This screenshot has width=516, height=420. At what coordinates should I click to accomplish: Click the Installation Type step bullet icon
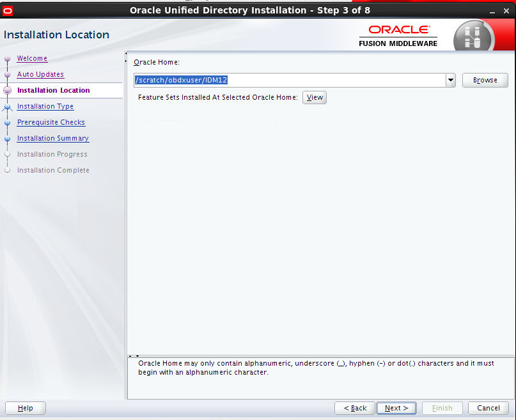tap(8, 107)
